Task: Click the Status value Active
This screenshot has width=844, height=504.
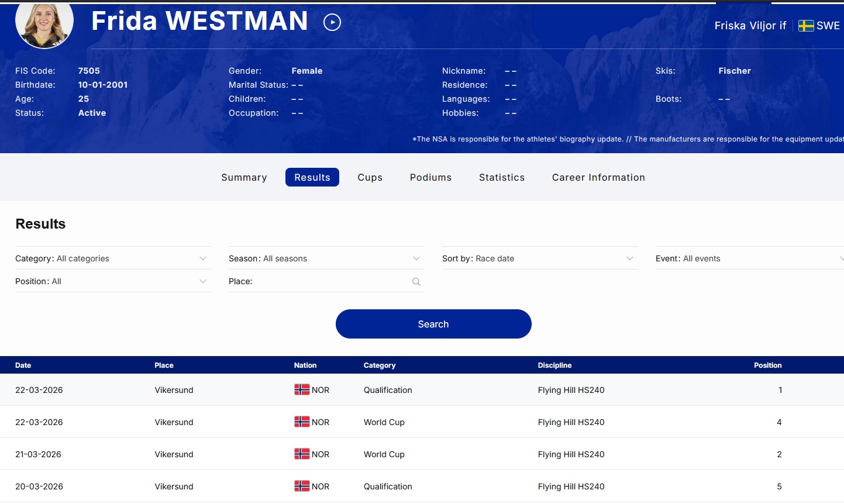Action: click(x=92, y=113)
